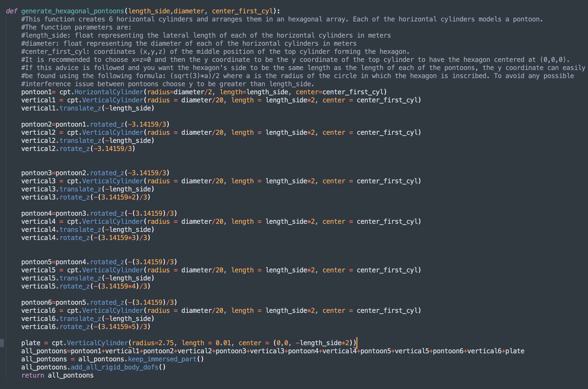
Task: Click the comment 'The function parameters are:'
Action: (x=76, y=27)
